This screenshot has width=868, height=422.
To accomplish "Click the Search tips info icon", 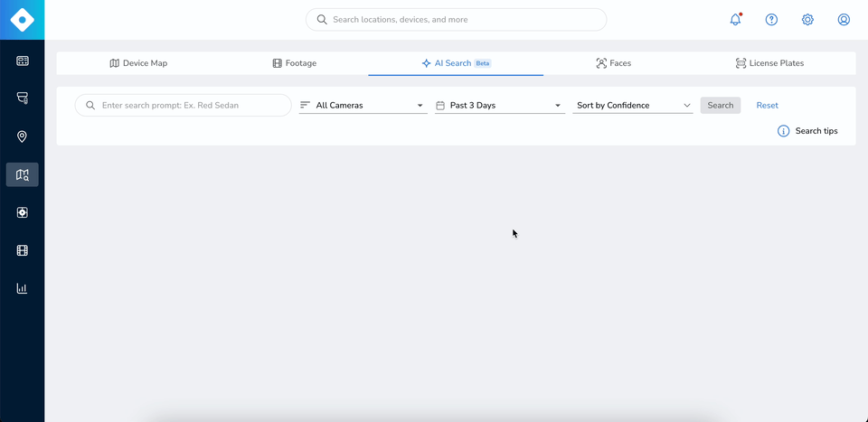I will click(x=783, y=131).
